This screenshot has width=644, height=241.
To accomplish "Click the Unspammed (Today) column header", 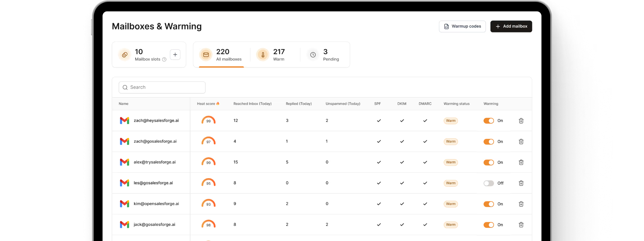I will click(343, 104).
